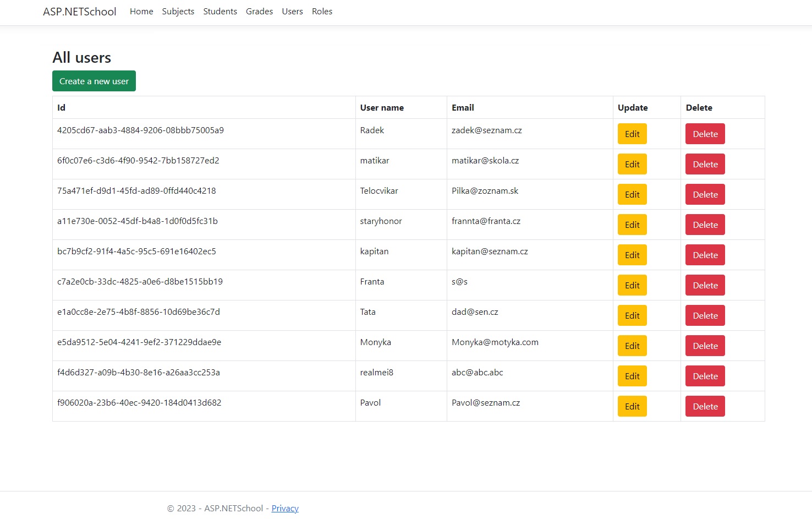The image size is (812, 519).
Task: Edit user Telocvikar
Action: [x=632, y=194]
